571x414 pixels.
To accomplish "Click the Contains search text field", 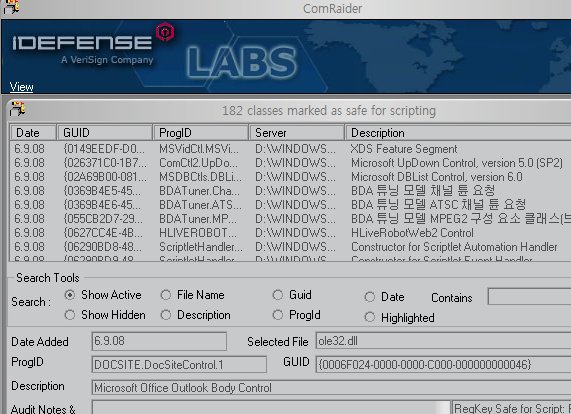I will tap(529, 297).
